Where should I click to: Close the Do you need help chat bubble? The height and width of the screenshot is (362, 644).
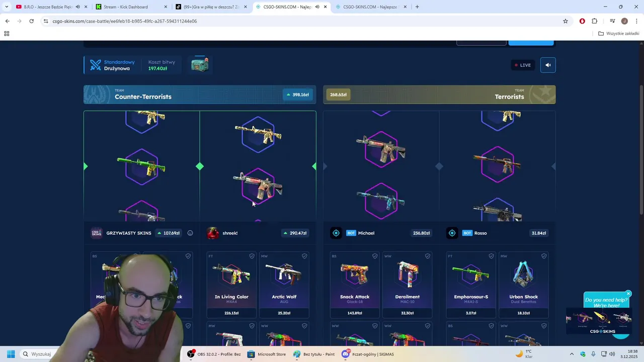pyautogui.click(x=628, y=294)
